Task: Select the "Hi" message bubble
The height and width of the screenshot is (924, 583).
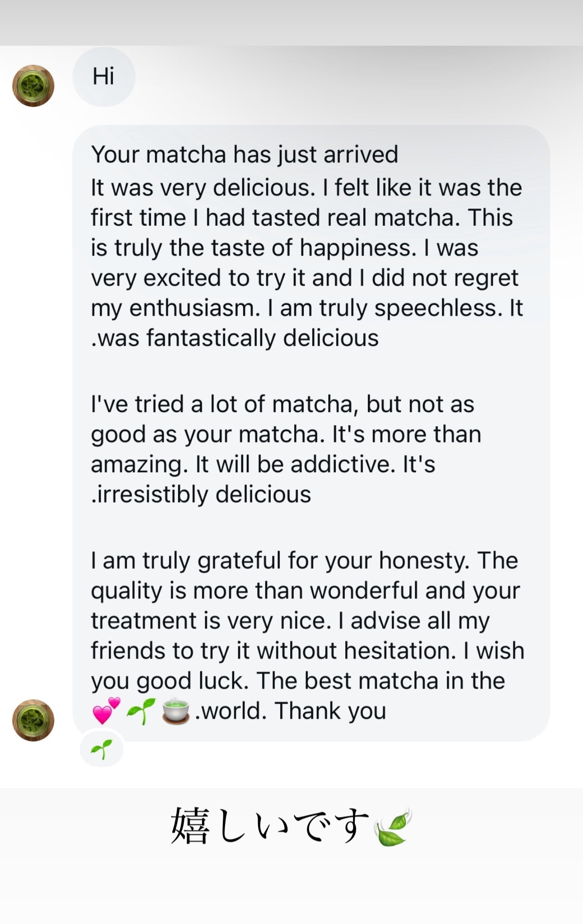Action: coord(103,76)
